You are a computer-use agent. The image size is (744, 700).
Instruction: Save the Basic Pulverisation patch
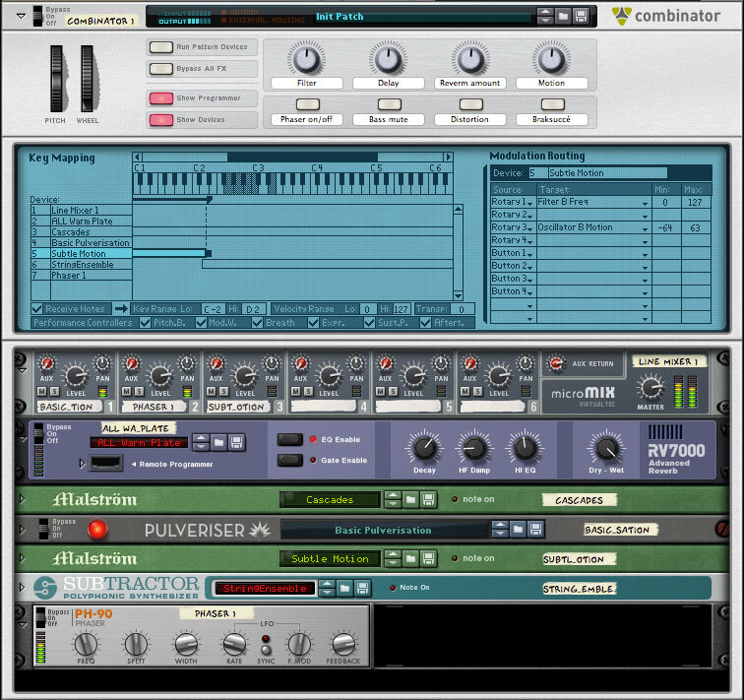[x=534, y=530]
